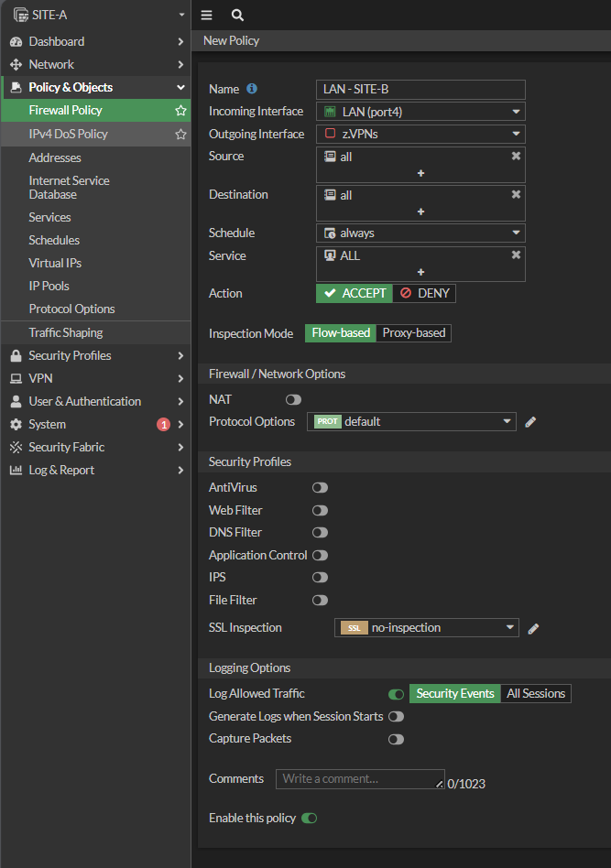Add a destination with the plus icon
The image size is (611, 868).
420,212
